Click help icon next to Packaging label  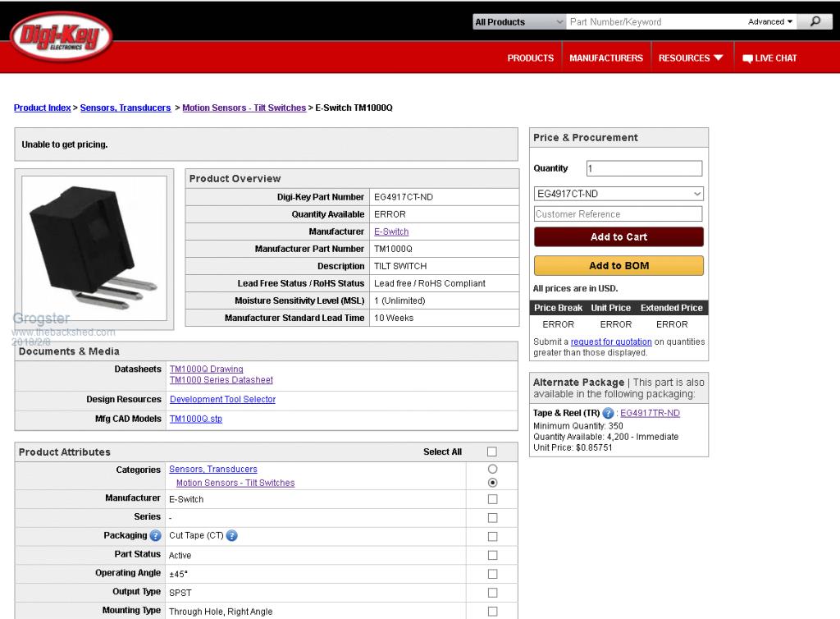point(155,535)
